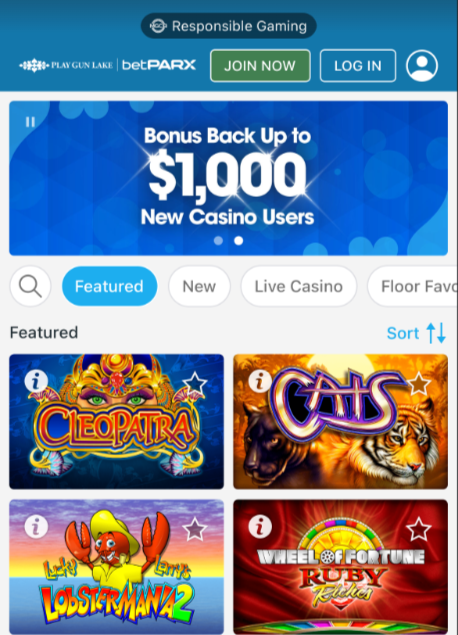The width and height of the screenshot is (458, 635).
Task: Favorite the Cleopatra game star
Action: pos(195,382)
